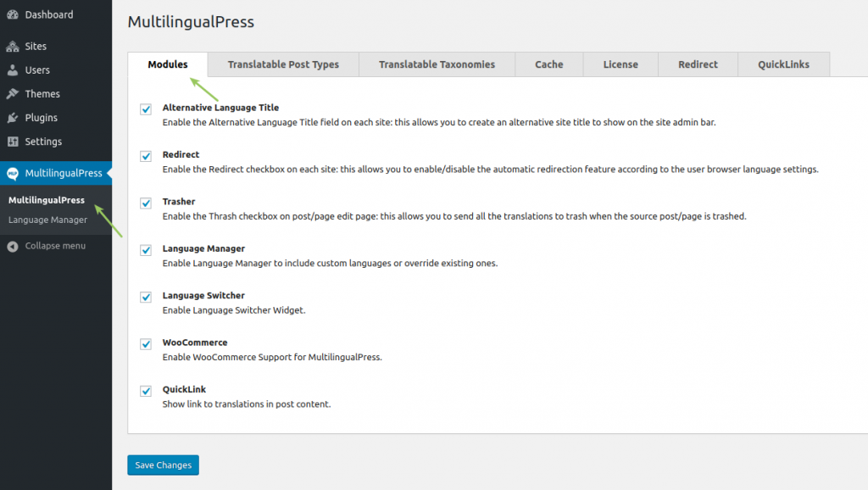Screen dimensions: 868x490
Task: Click the Alternative Language Title description text
Action: pos(439,122)
